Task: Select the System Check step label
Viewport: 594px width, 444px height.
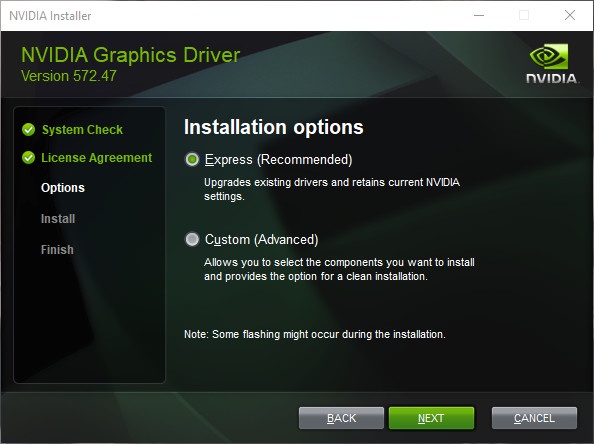Action: pyautogui.click(x=82, y=130)
